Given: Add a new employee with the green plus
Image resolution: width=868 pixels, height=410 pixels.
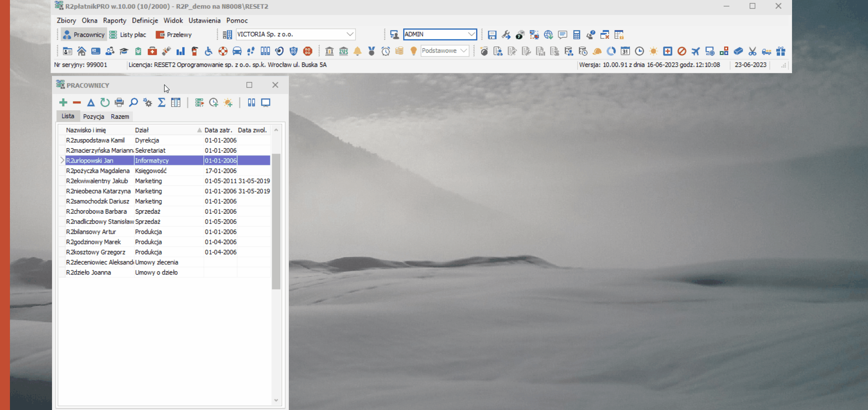Looking at the screenshot, I should tap(63, 102).
